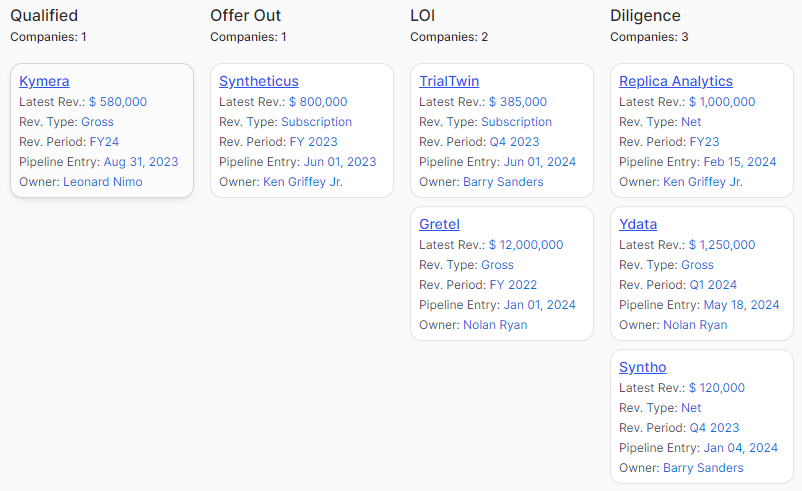
Task: Click Companies: 1 under Offer Out
Action: point(248,37)
